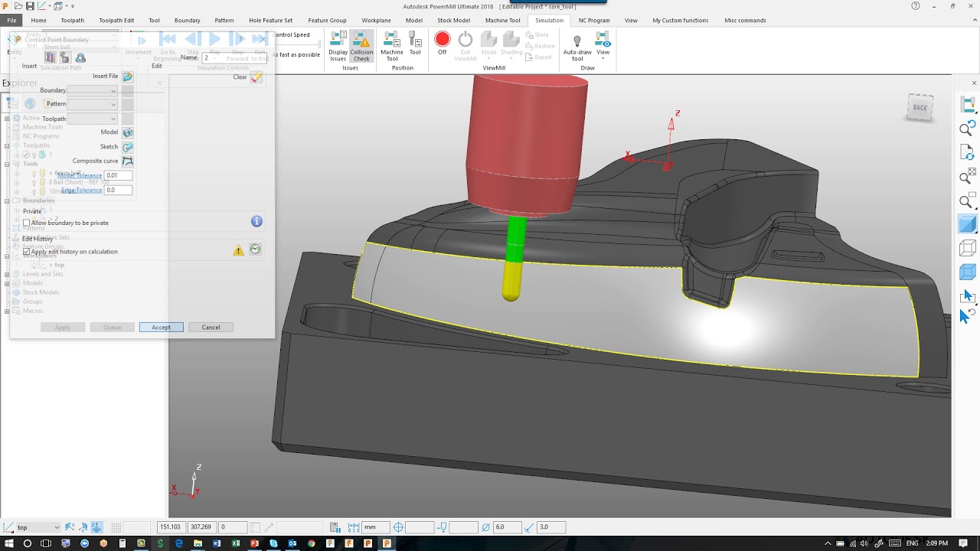Click the Tool position icon in the ribbon
The image size is (980, 551).
pyautogui.click(x=415, y=44)
